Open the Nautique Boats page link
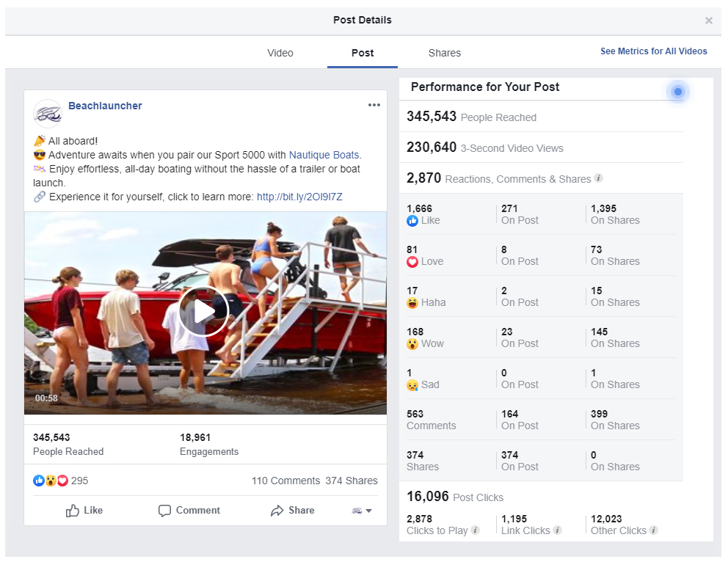The image size is (728, 562). tap(324, 155)
